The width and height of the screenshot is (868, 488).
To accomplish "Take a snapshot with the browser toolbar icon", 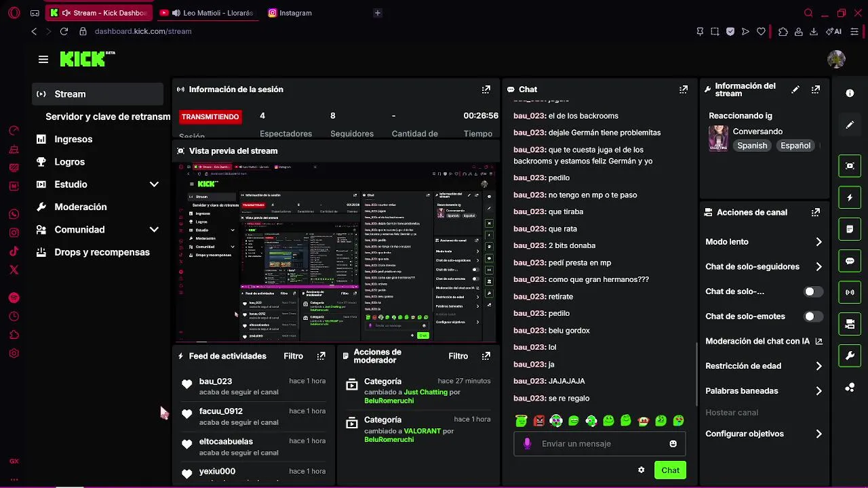I will point(715,31).
